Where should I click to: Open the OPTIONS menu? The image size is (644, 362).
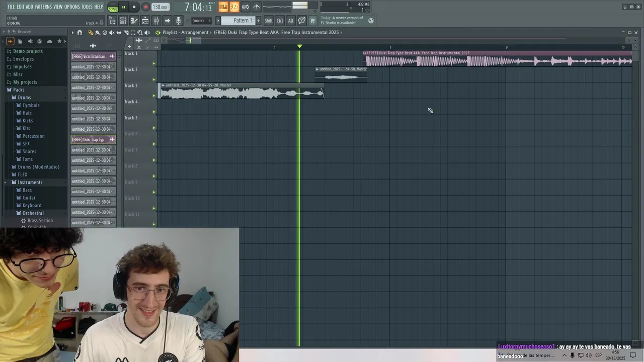tap(72, 7)
